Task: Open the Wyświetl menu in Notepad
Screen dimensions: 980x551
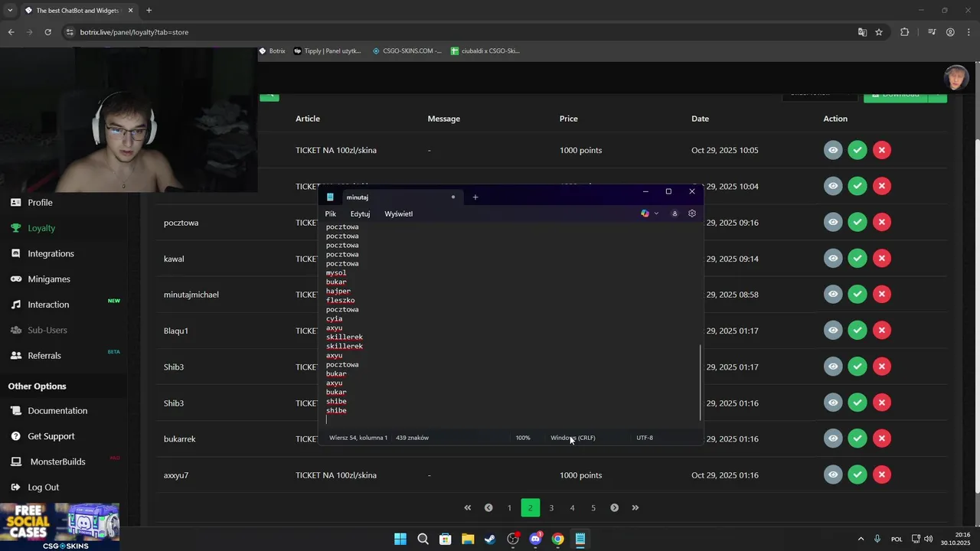Action: 399,214
